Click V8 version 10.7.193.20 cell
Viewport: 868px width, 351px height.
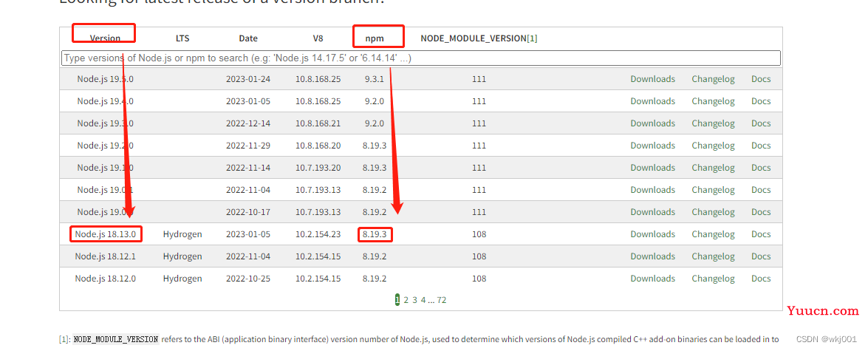coord(318,168)
